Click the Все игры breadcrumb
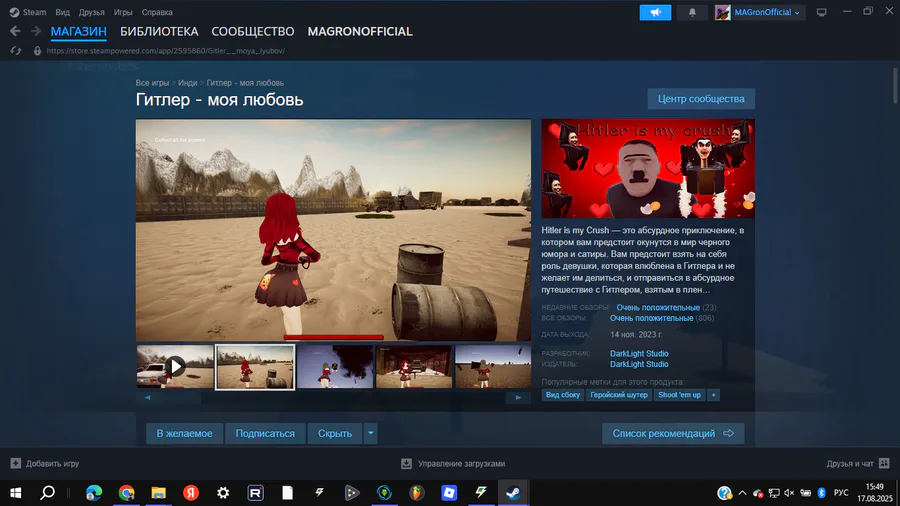Viewport: 900px width, 506px height. [152, 83]
